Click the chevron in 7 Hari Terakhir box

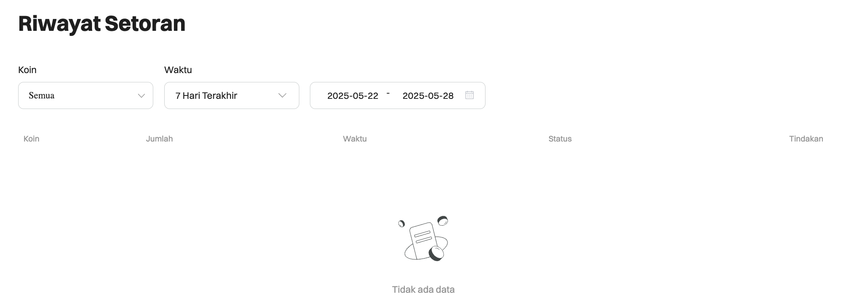[282, 95]
